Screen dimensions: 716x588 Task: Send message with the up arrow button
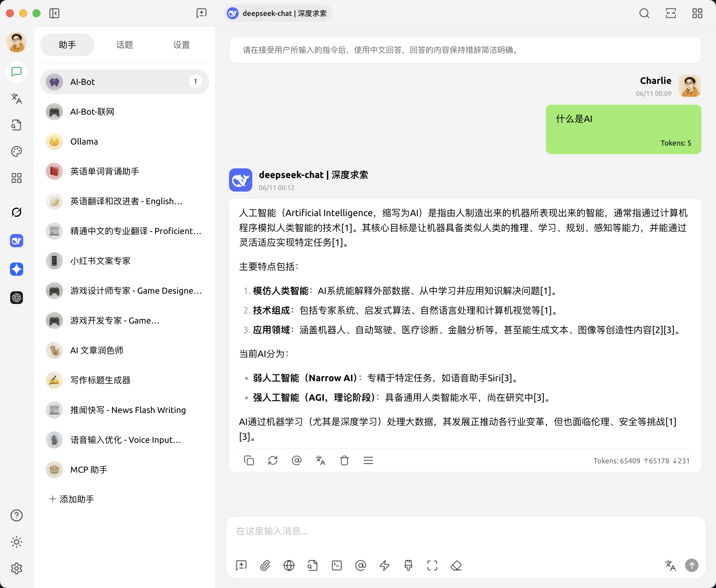point(691,565)
